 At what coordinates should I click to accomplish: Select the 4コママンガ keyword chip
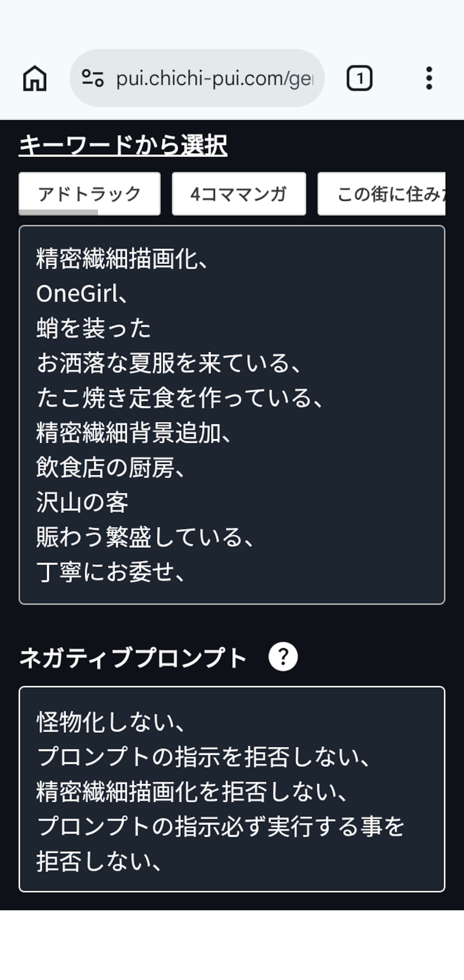pos(239,194)
